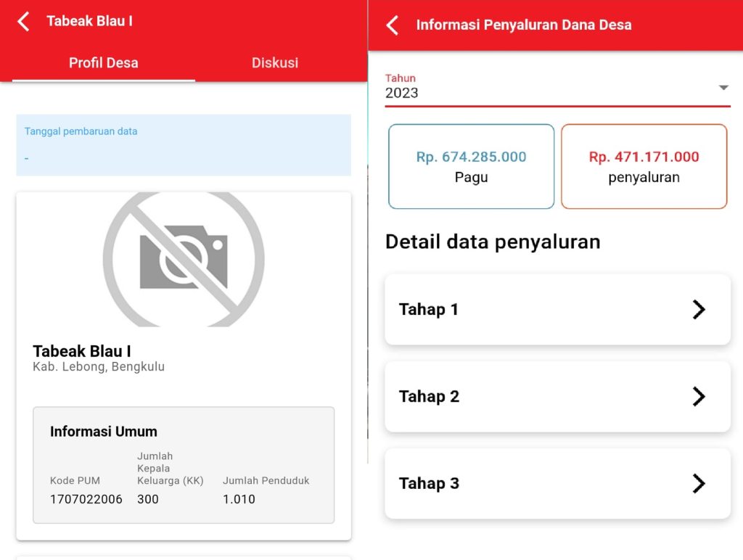Go back from Informasi Penyaluran Dana Desa
Screen dimensions: 743x560
click(x=393, y=25)
